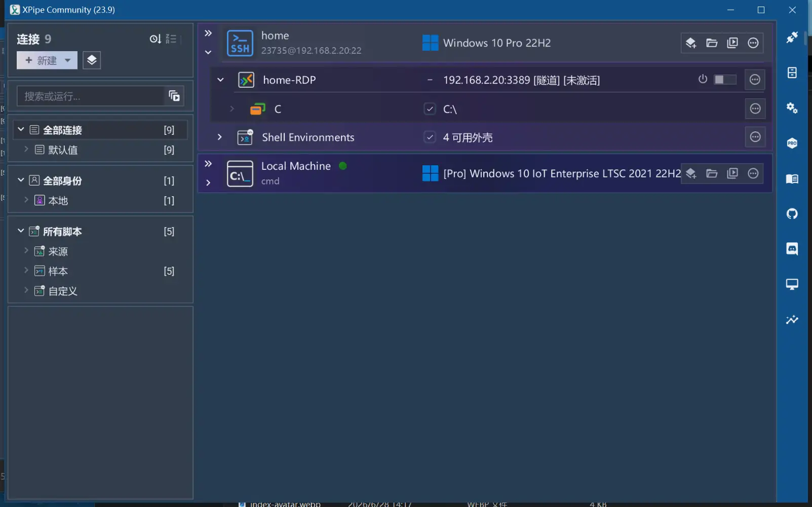
Task: Click the run scripts icon in the search box
Action: tap(174, 96)
